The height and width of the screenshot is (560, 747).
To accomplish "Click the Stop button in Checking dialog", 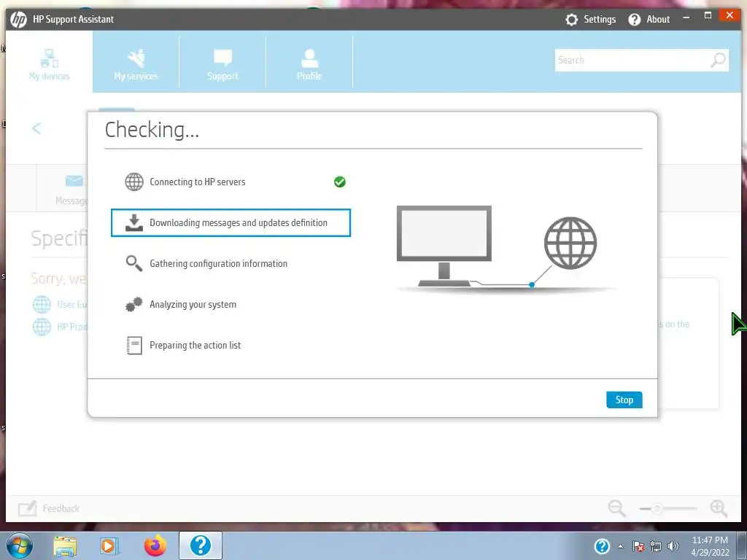I will click(624, 400).
